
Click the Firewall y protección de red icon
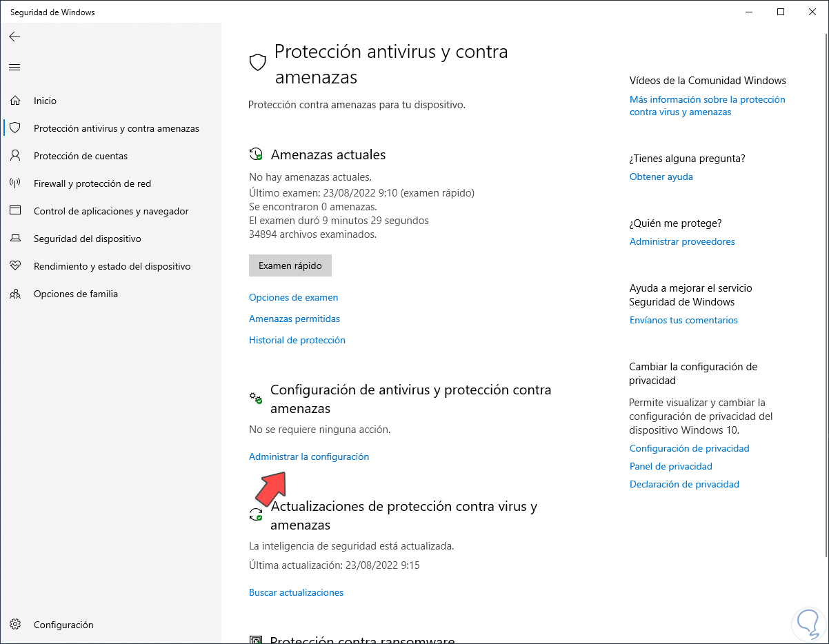15,183
